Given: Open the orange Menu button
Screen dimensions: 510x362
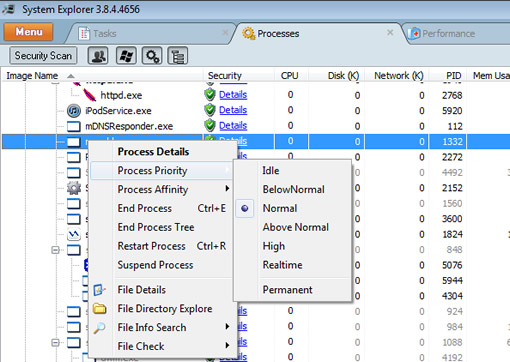Looking at the screenshot, I should click(29, 32).
